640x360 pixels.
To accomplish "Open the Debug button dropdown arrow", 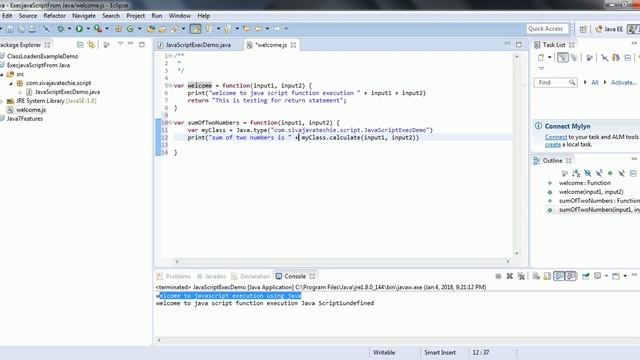I will click(x=69, y=29).
